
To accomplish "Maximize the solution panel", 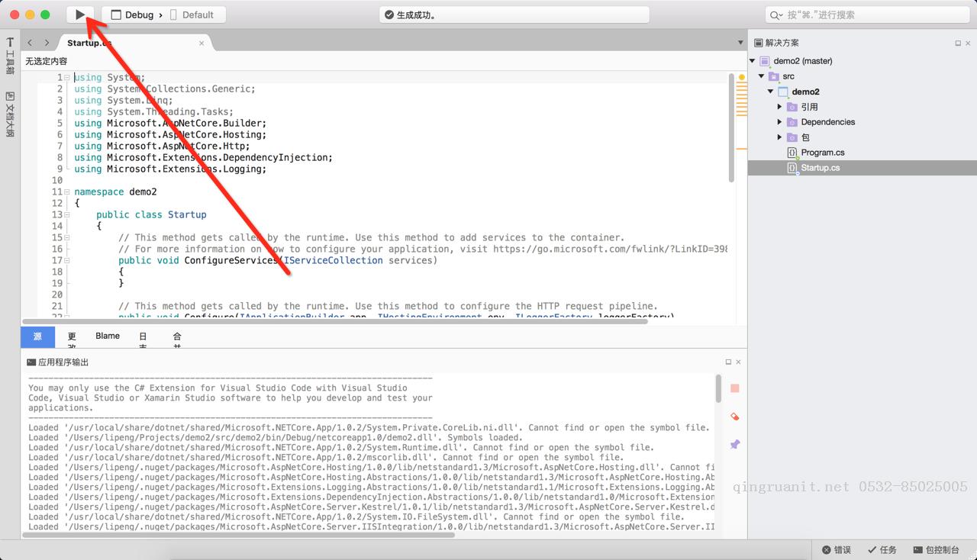I will click(958, 43).
